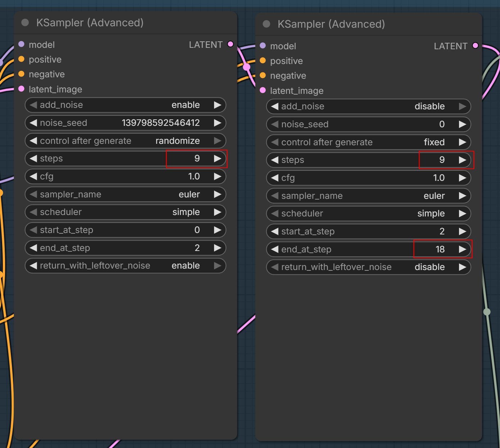Cycle sampler_name forward with the right arrow, left KSampler
Screen dimensions: 500x448
click(217, 195)
